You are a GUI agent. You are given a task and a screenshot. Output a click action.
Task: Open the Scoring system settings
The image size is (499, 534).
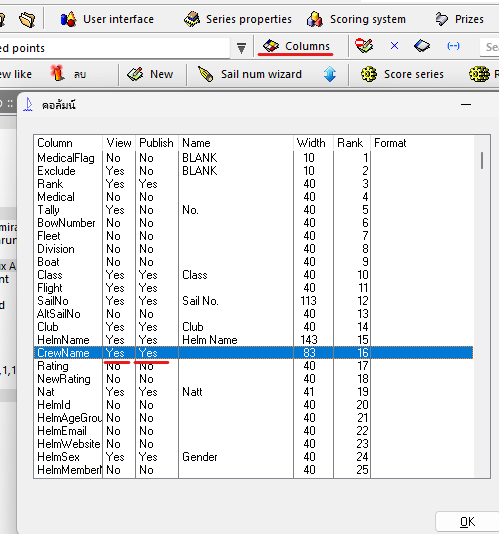[356, 19]
